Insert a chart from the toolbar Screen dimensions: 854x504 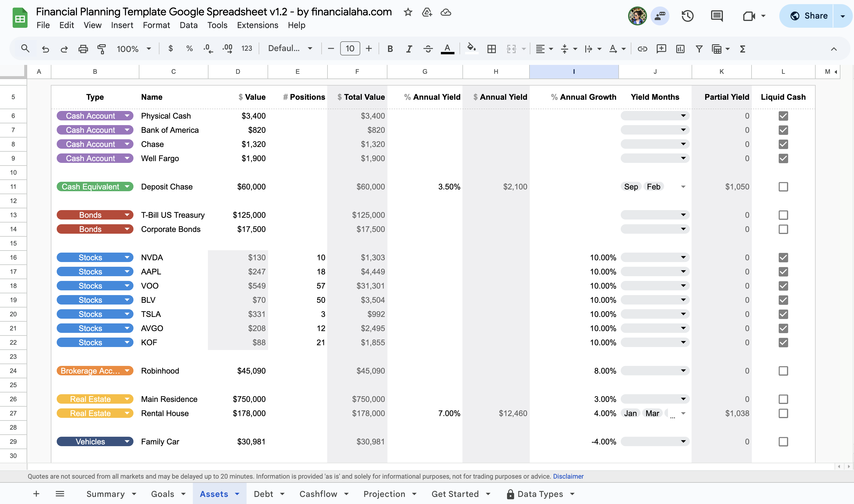(680, 49)
